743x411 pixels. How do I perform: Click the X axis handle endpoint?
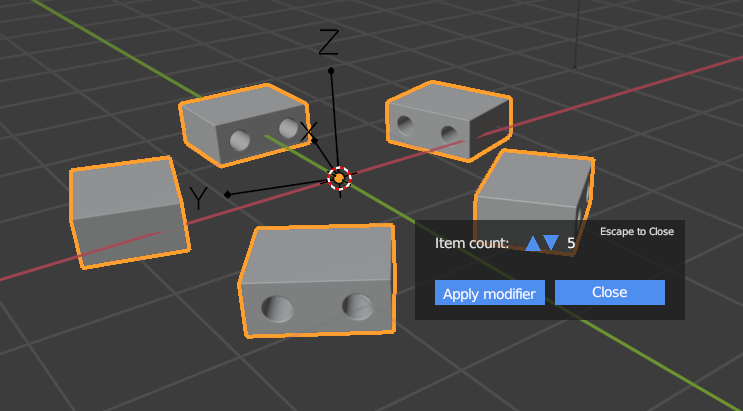pyautogui.click(x=314, y=140)
